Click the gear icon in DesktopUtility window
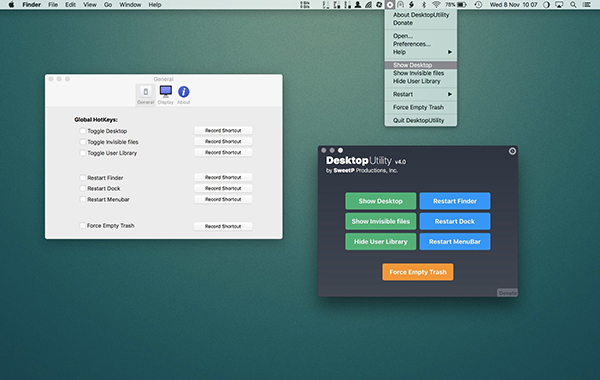The height and width of the screenshot is (380, 600). pos(512,151)
